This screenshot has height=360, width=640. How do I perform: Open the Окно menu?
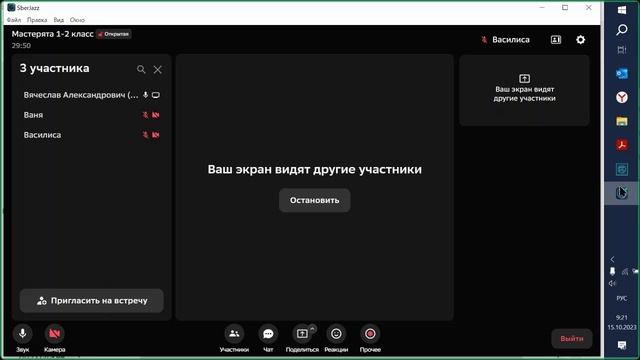point(77,20)
